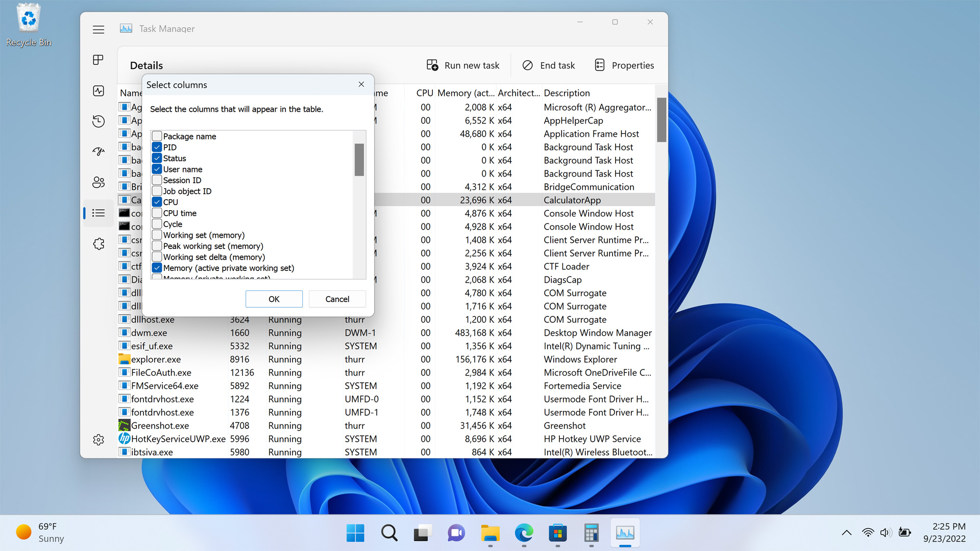Click the Description column header

pyautogui.click(x=567, y=93)
